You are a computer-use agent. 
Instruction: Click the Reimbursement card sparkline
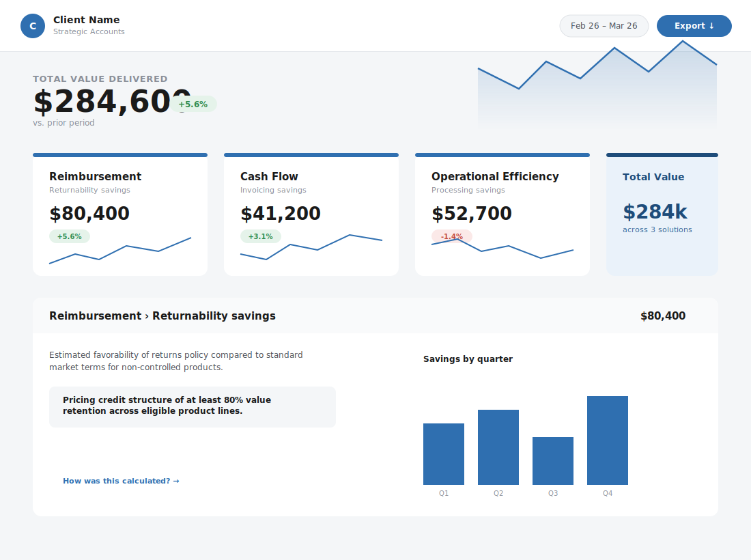pos(120,251)
